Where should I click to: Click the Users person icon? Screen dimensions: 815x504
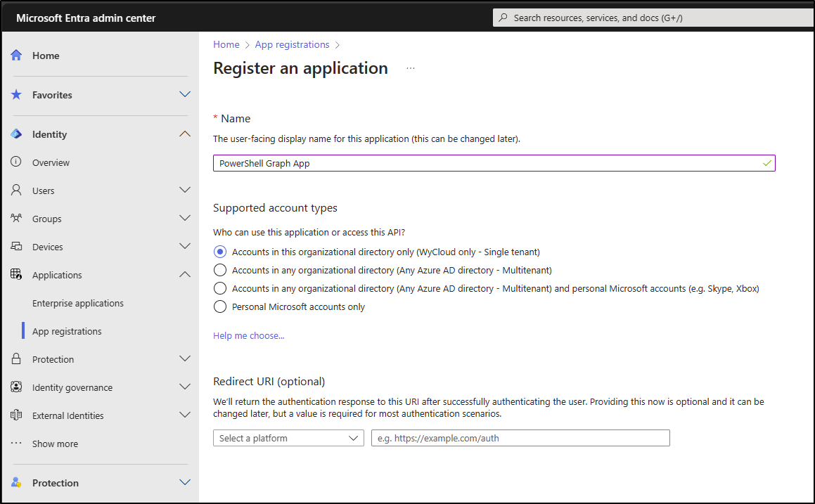pyautogui.click(x=17, y=190)
